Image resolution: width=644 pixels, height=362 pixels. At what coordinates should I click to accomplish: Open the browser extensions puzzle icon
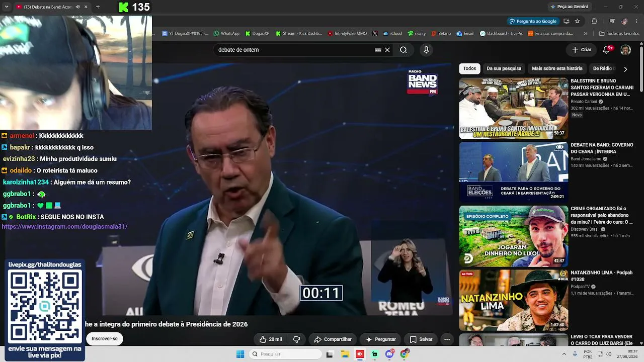[594, 21]
